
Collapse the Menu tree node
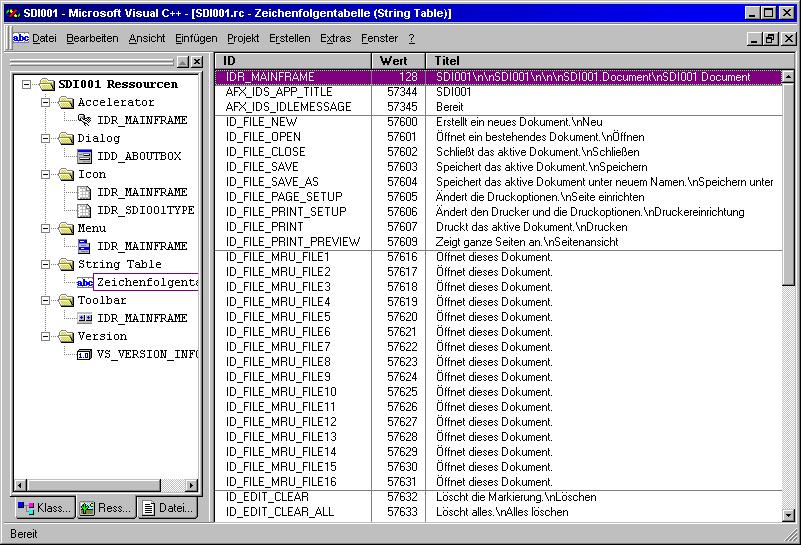[45, 228]
